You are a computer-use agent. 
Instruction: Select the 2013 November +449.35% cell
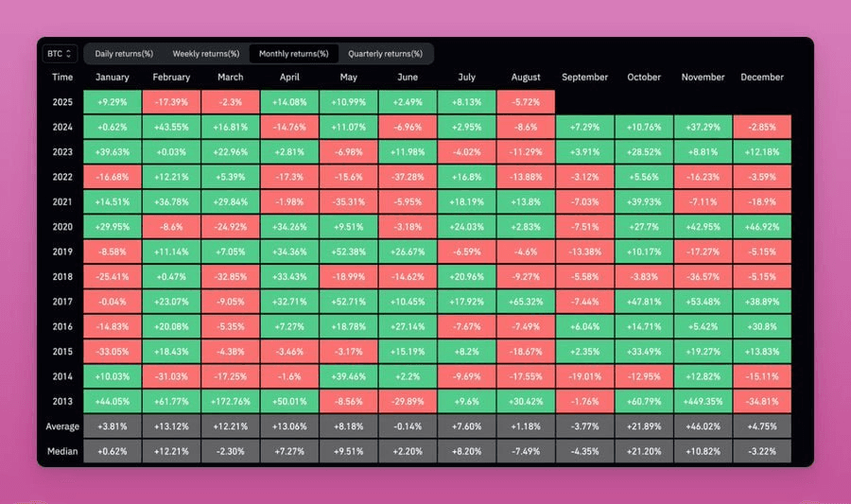click(x=703, y=402)
